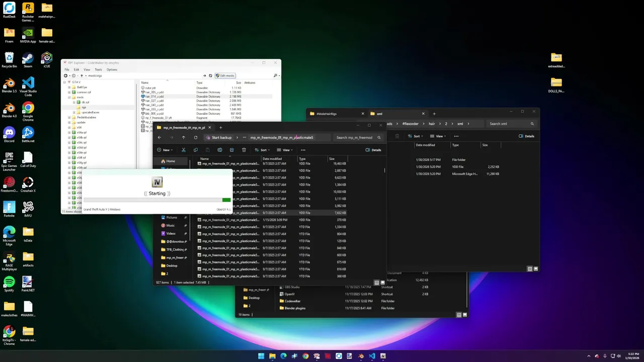The image size is (644, 362).
Task: Open the CodeWalker File menu
Action: point(67,69)
